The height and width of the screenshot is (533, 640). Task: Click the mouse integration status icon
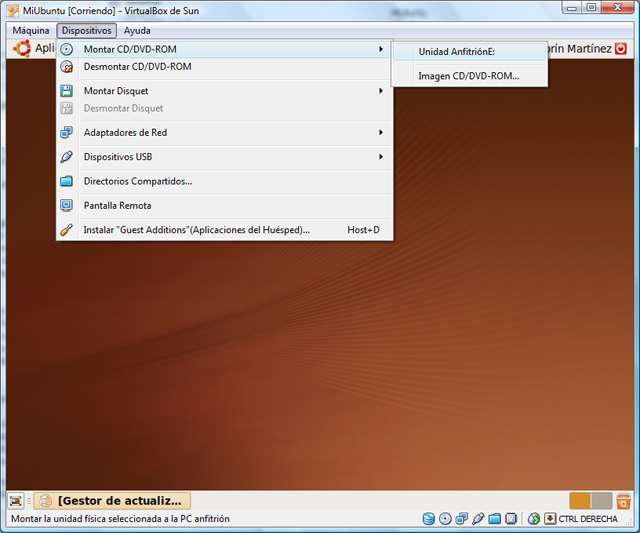pos(534,519)
